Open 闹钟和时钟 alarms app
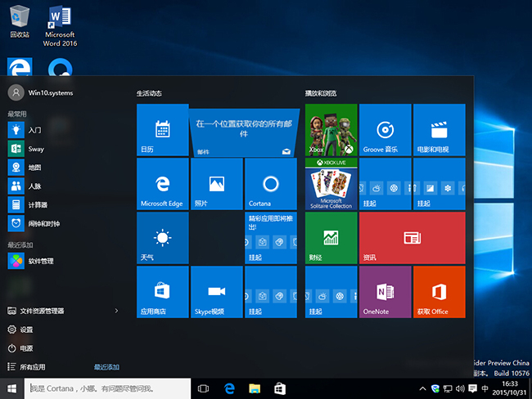 tap(64, 223)
